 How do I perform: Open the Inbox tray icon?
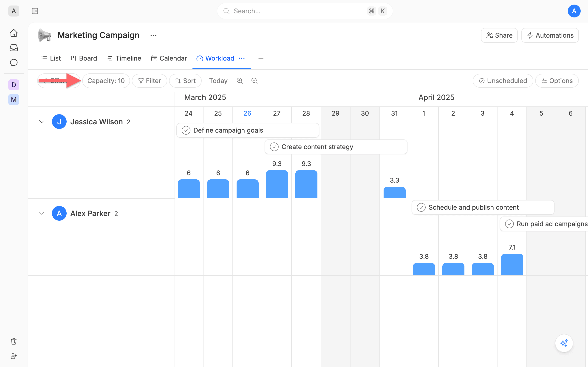[x=14, y=48]
